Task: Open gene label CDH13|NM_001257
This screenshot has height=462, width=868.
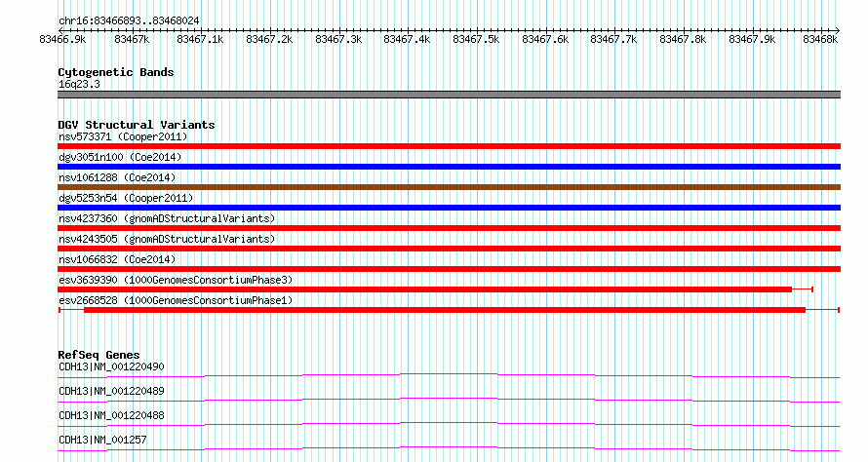Action: tap(102, 440)
